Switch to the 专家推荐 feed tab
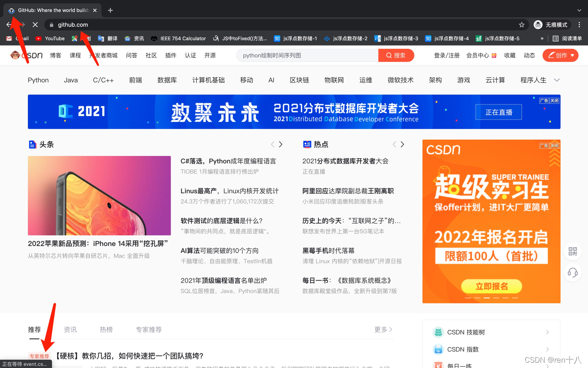Screen dimensions: 588x368 (149, 330)
